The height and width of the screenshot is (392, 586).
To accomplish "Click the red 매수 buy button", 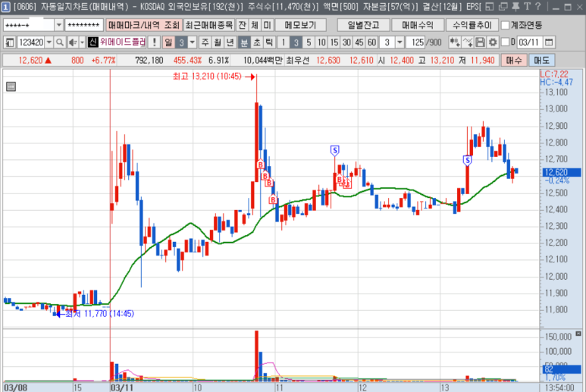I will (514, 60).
